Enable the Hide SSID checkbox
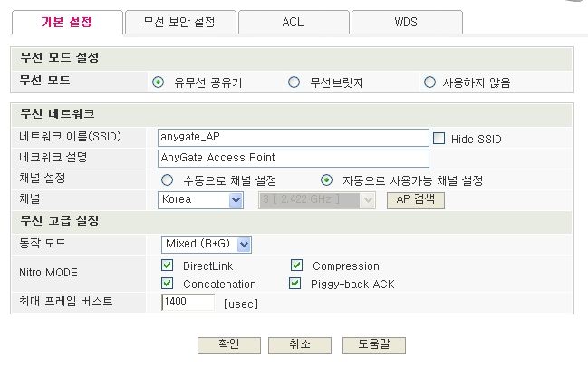The image size is (588, 377). (x=439, y=139)
